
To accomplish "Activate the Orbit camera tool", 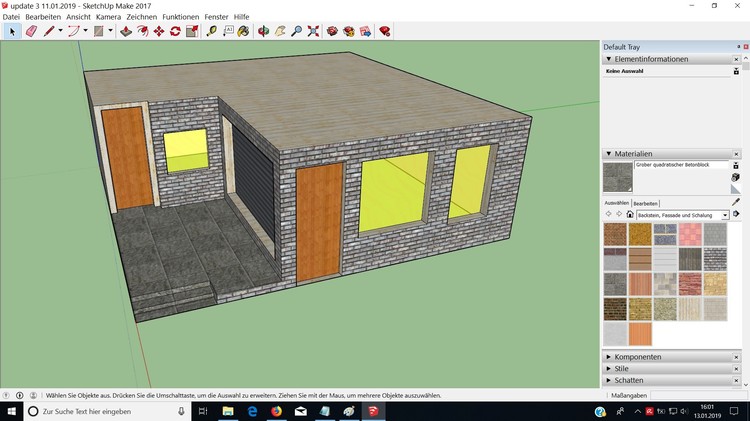I will [x=263, y=32].
